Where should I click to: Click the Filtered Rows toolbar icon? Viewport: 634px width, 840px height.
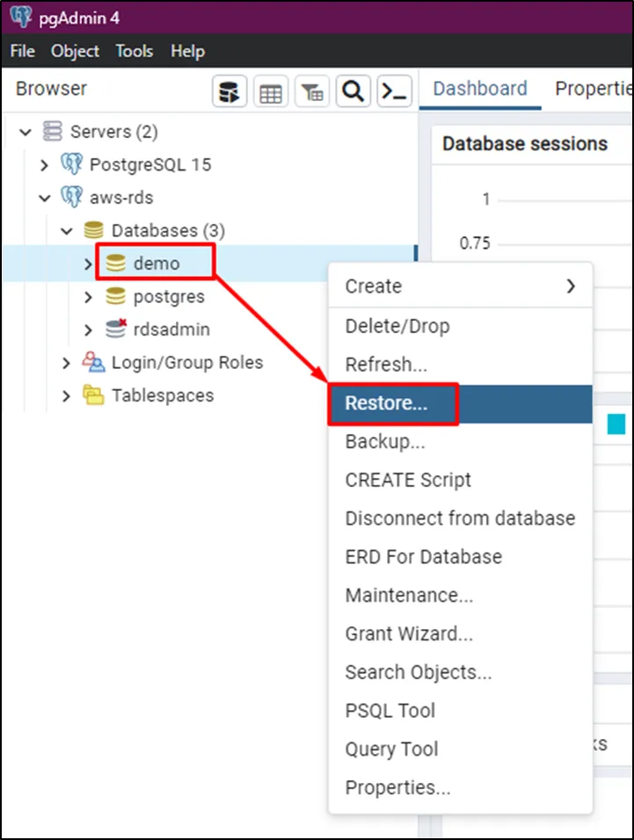pyautogui.click(x=311, y=91)
